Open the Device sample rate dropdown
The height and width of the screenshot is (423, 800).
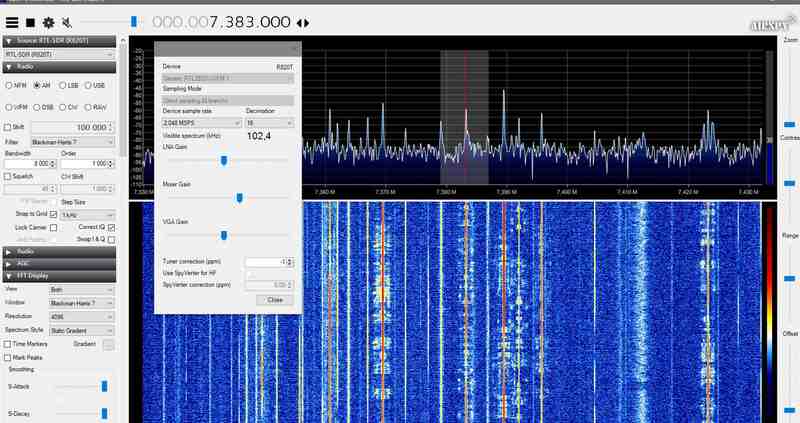coord(202,123)
